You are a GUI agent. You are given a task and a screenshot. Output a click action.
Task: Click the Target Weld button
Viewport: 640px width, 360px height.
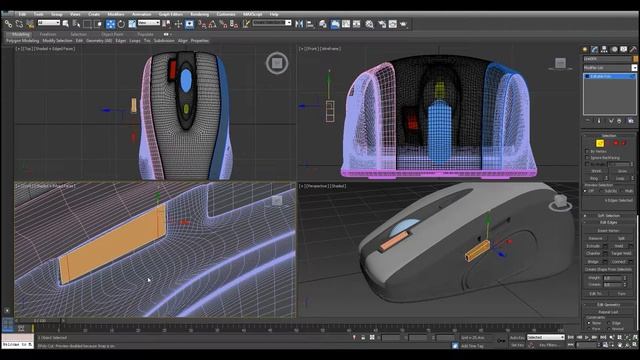[621, 253]
